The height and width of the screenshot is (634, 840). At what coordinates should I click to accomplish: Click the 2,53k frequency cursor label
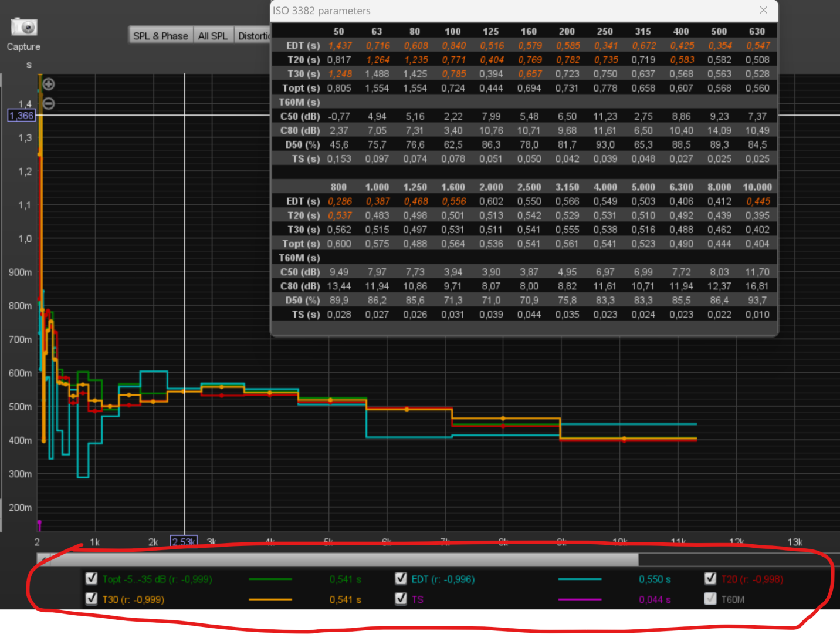tap(184, 541)
